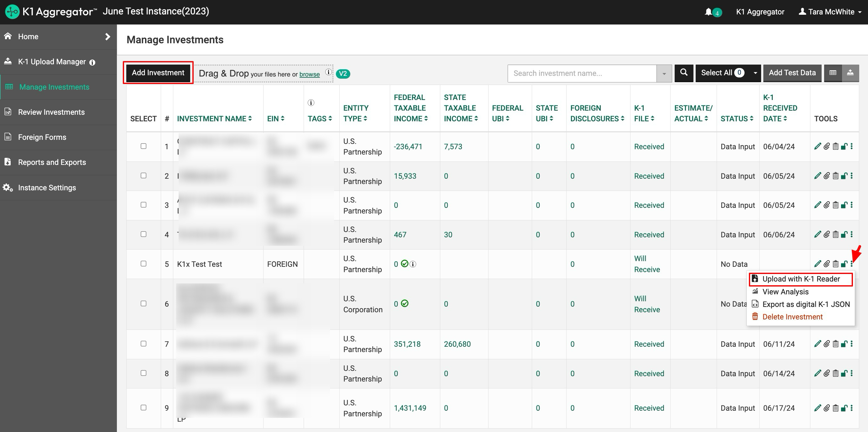This screenshot has width=868, height=432.
Task: Click the paperclip attachment icon in row 2
Action: [827, 176]
